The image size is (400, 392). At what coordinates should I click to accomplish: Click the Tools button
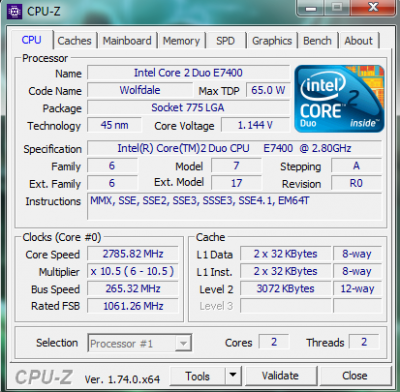[197, 376]
